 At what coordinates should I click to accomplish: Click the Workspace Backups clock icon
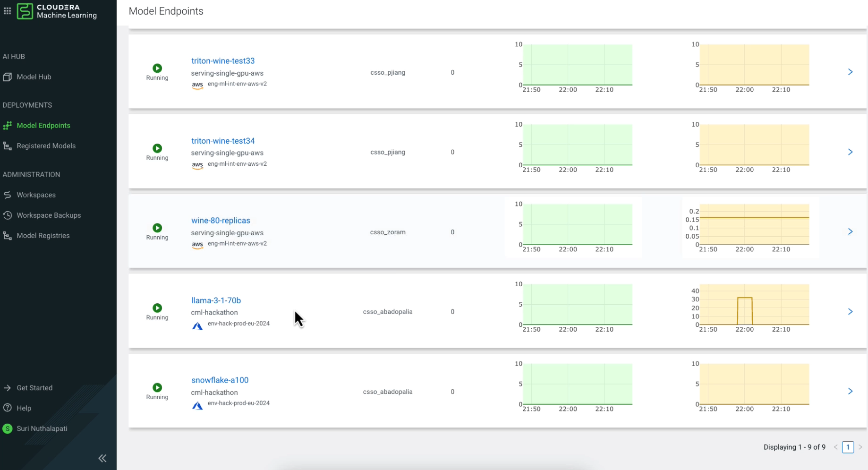click(x=7, y=215)
